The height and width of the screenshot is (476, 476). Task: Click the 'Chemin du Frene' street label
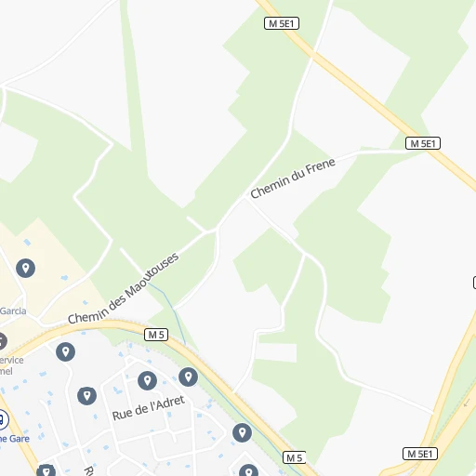[293, 178]
